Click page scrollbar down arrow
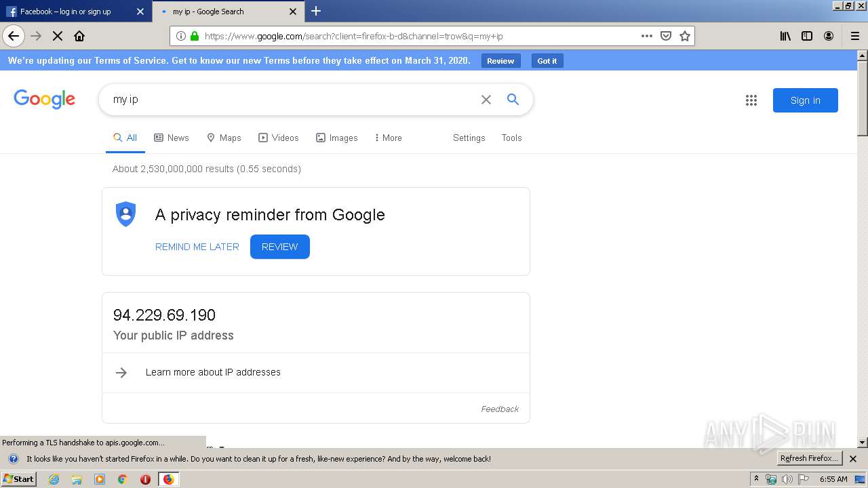Screen dimensions: 868x488 pyautogui.click(x=862, y=443)
